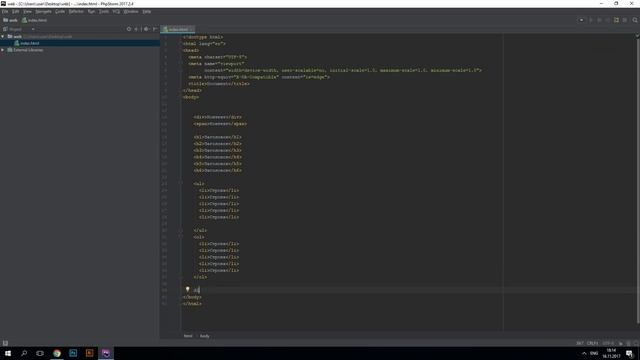Click the body breadcrumb below editor

tap(204, 336)
